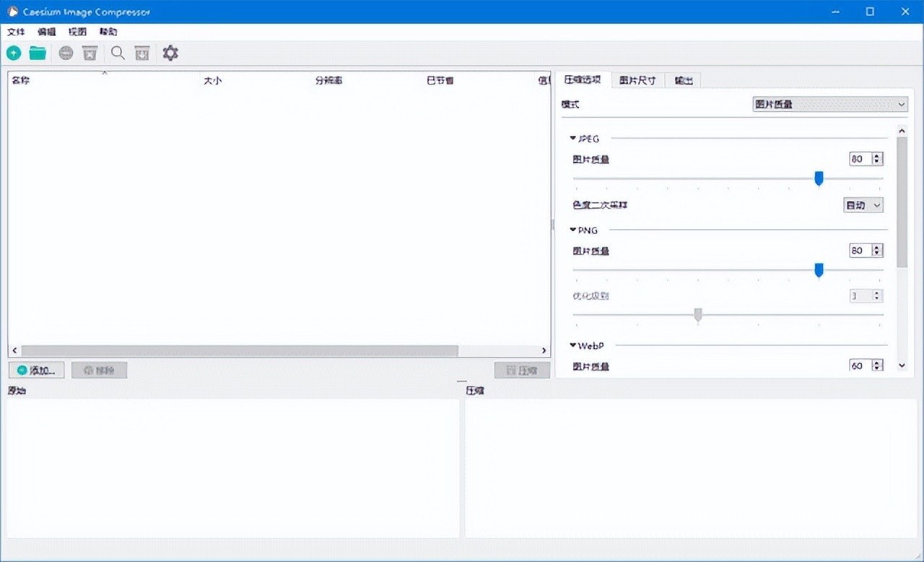Open the 编辑 menu
This screenshot has width=924, height=562.
coord(47,32)
